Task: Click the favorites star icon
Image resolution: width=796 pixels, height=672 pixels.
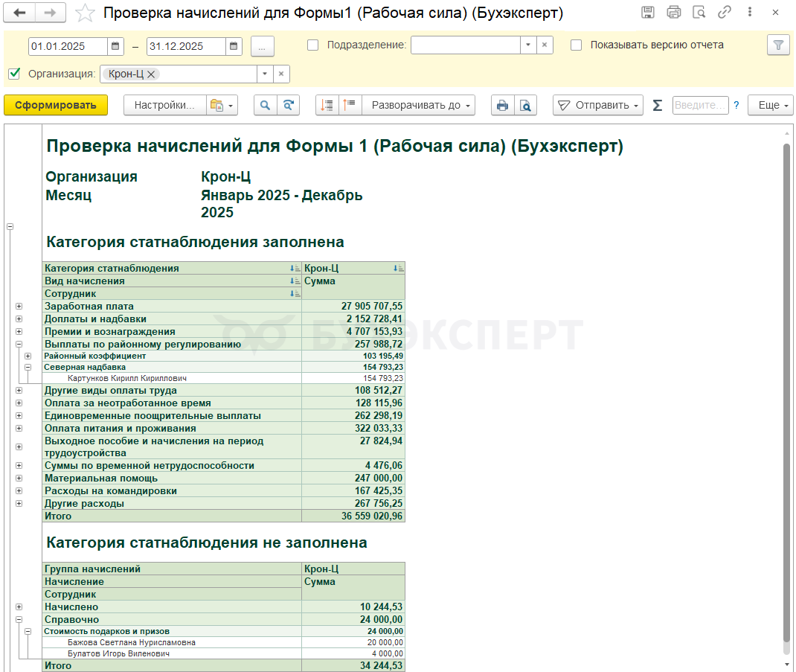Action: [x=86, y=13]
